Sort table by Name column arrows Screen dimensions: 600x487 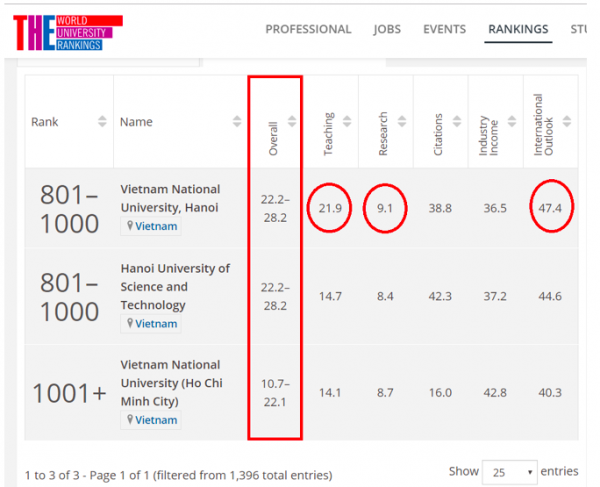tap(237, 122)
